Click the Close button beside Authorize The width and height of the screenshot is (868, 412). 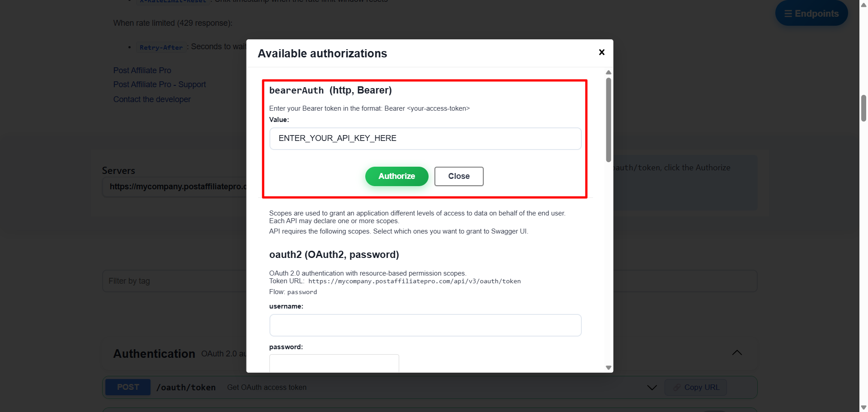point(459,176)
